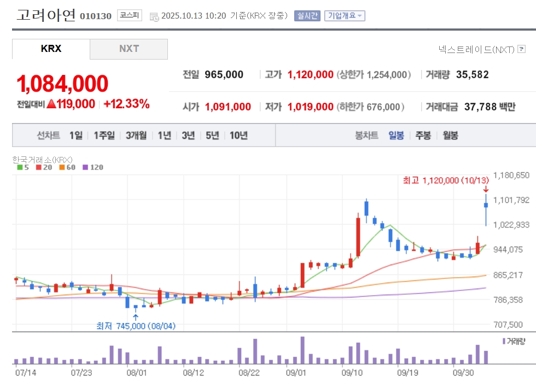Click the 코스피 market badge
Screen dimensions: 536x392
(x=129, y=15)
